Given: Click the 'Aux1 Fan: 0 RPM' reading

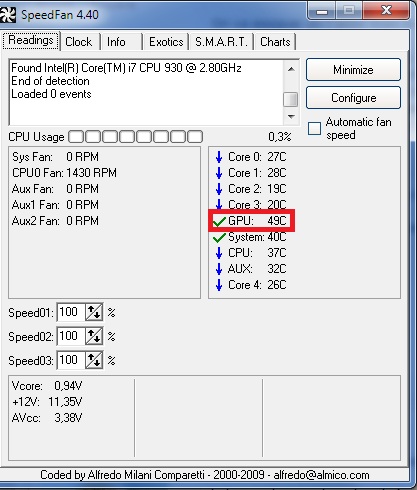Looking at the screenshot, I should click(x=55, y=205).
